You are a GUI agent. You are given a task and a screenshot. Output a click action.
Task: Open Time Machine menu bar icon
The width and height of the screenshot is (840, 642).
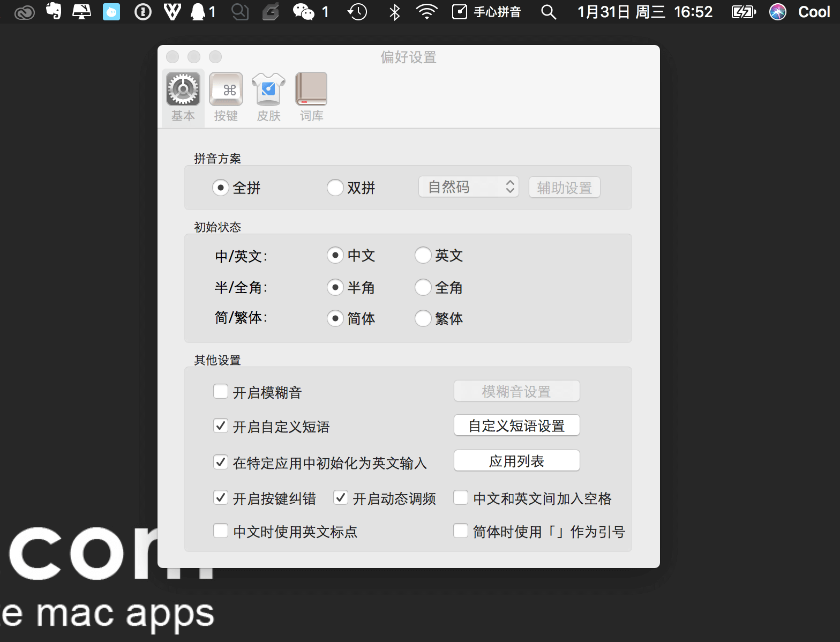357,11
